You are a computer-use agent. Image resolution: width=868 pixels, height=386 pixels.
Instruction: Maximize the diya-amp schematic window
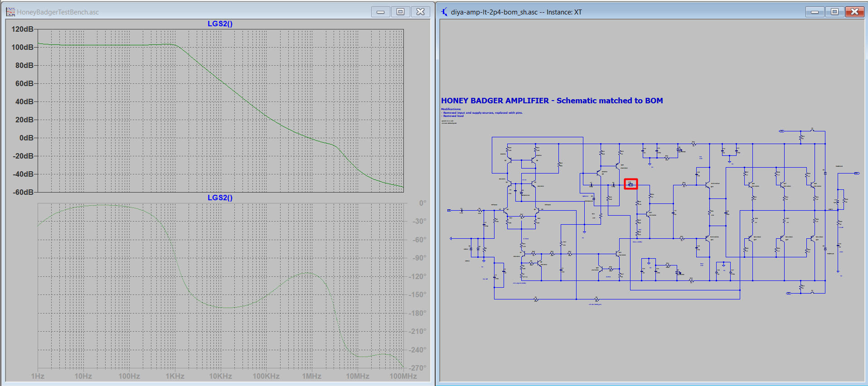834,12
